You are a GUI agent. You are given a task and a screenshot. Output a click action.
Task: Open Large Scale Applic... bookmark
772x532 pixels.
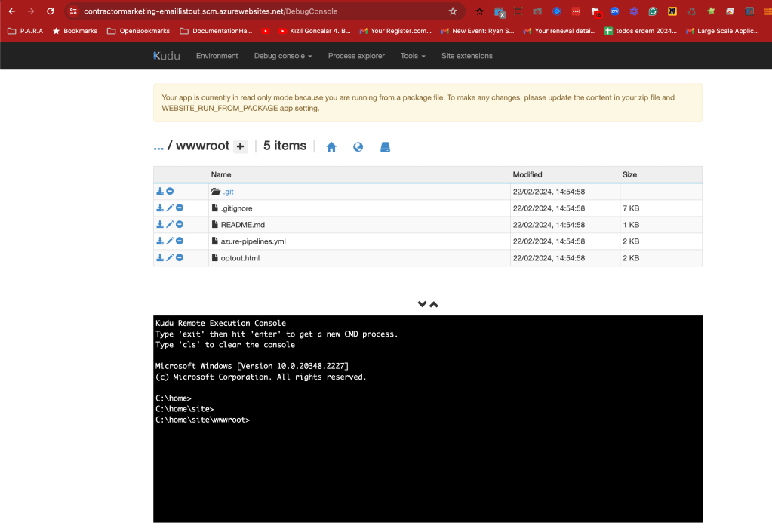coord(723,31)
